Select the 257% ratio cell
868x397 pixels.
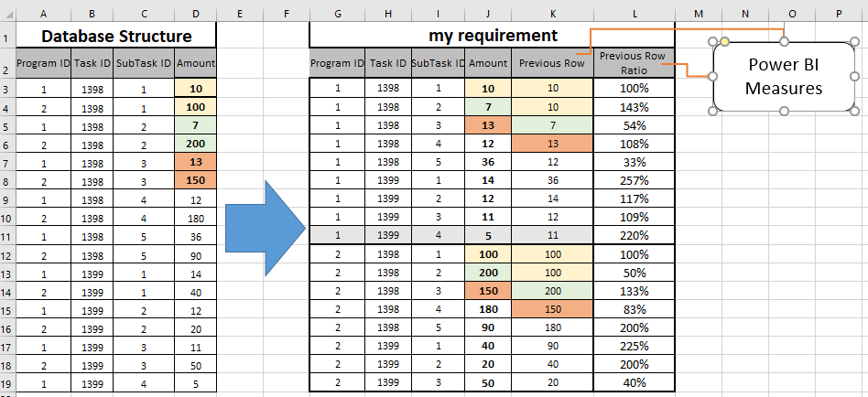click(635, 180)
